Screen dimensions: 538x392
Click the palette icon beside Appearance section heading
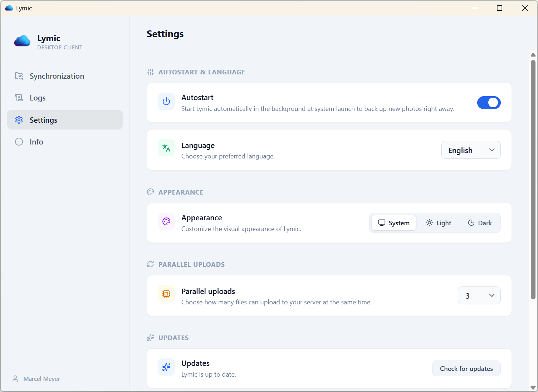click(x=151, y=192)
